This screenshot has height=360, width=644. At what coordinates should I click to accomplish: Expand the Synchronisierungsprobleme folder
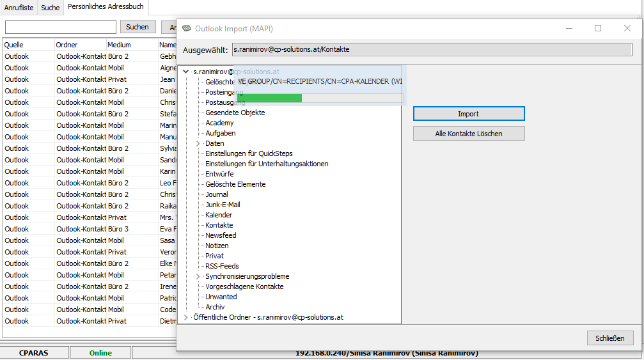point(198,276)
